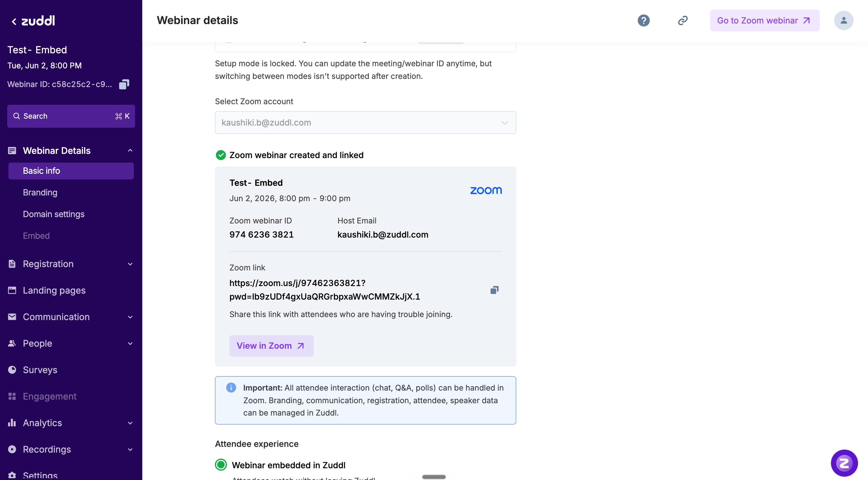Expand the Registration section chevron
This screenshot has width=868, height=480.
coord(130,264)
